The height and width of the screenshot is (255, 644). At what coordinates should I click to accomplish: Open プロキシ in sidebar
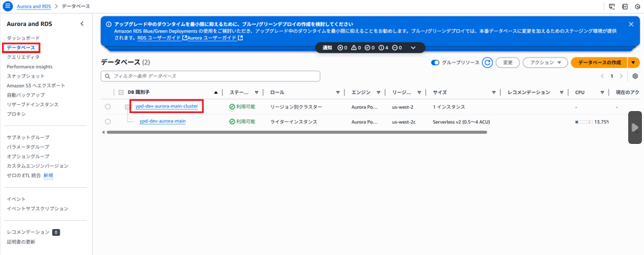[16, 114]
